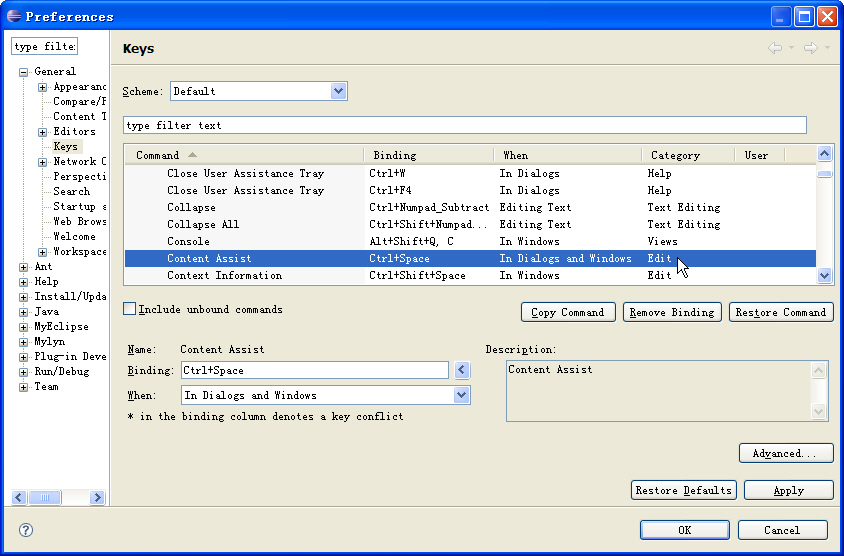Select Welcome in the preferences tree
844x556 pixels.
[74, 237]
